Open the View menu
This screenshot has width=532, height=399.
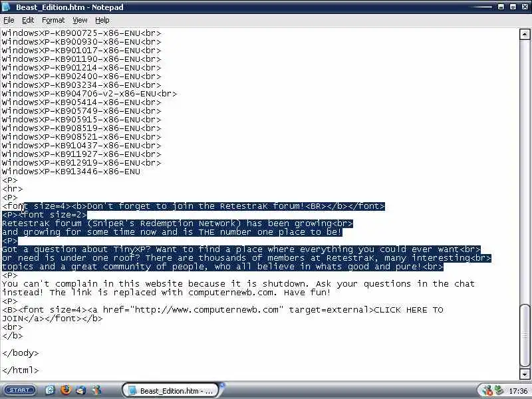click(x=80, y=21)
